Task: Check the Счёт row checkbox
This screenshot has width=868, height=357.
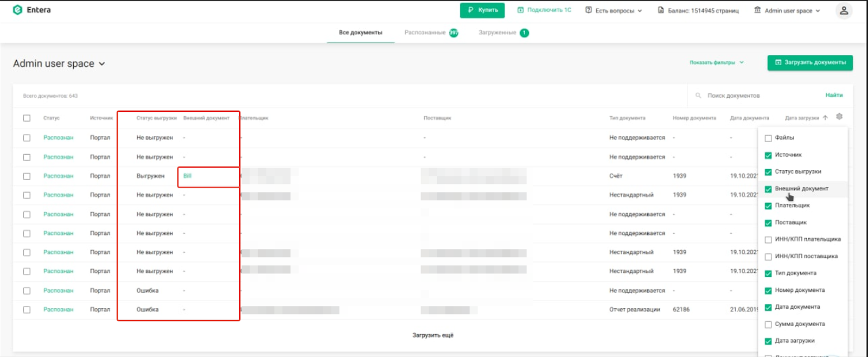Action: coord(27,176)
